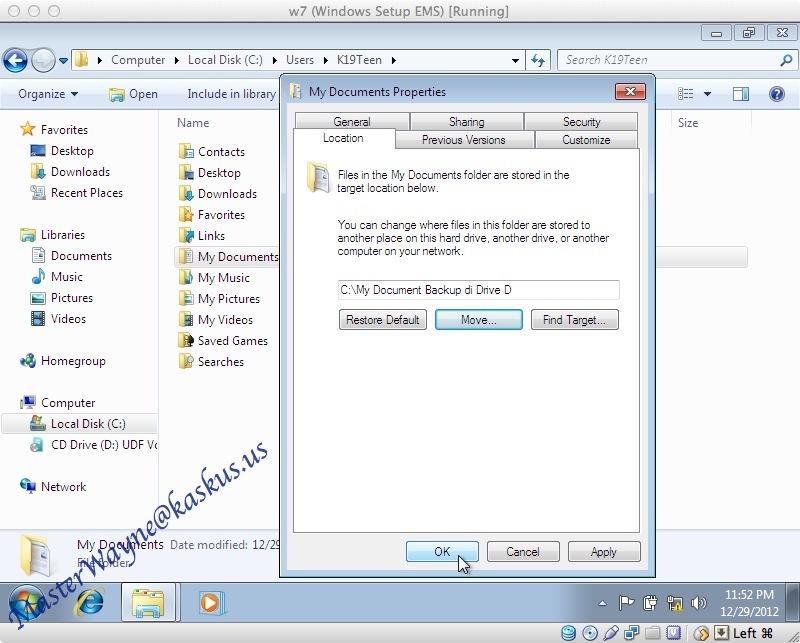Image resolution: width=800 pixels, height=643 pixels.
Task: Select the My Videos folder icon
Action: click(x=185, y=319)
